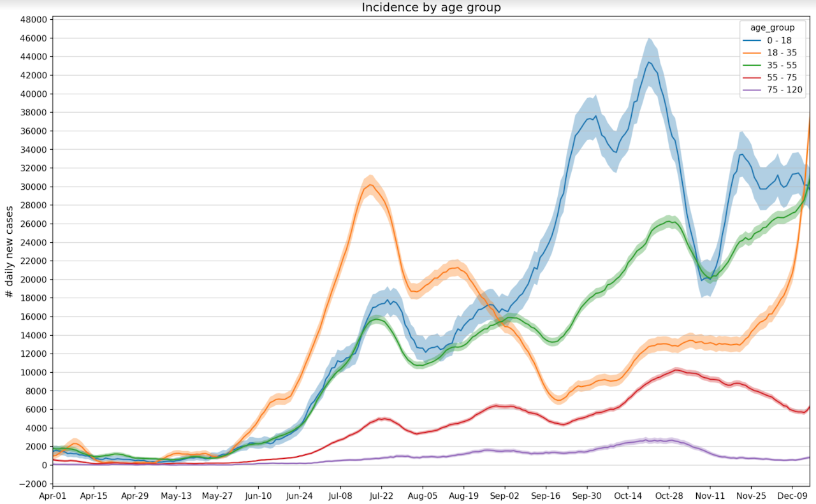This screenshot has width=816, height=504.
Task: Click the '48000' y-axis tick label
Action: click(34, 20)
